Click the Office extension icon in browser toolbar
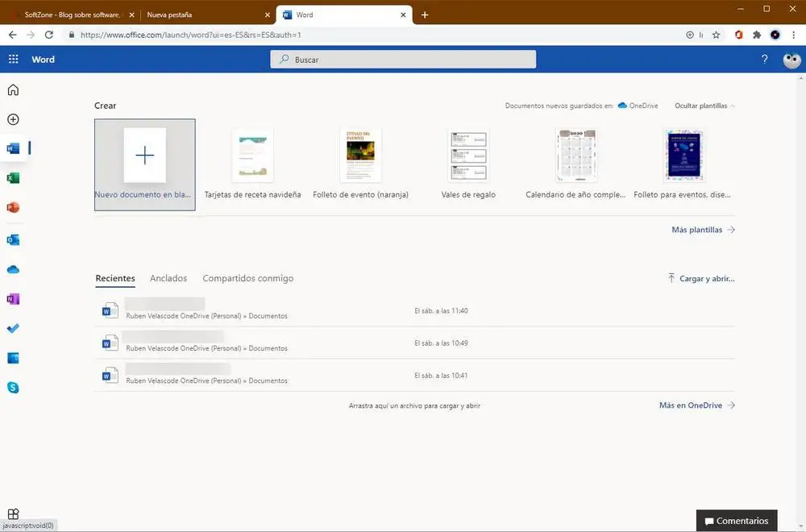The image size is (806, 532). click(738, 35)
